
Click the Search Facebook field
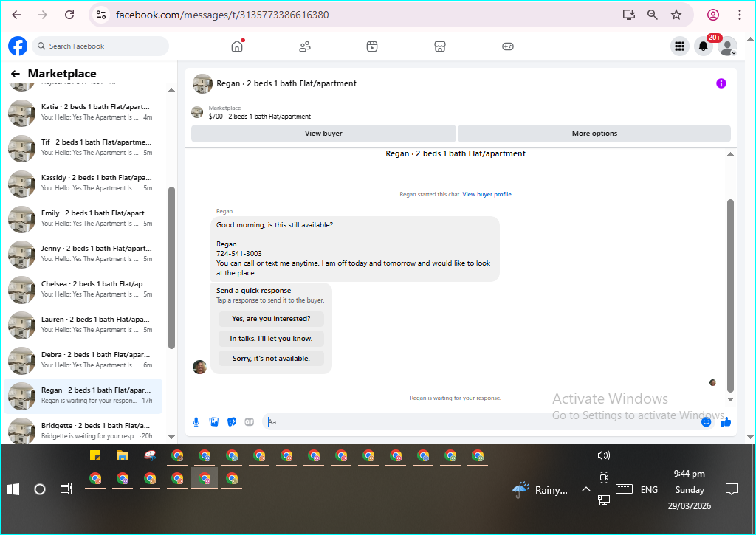pos(100,46)
